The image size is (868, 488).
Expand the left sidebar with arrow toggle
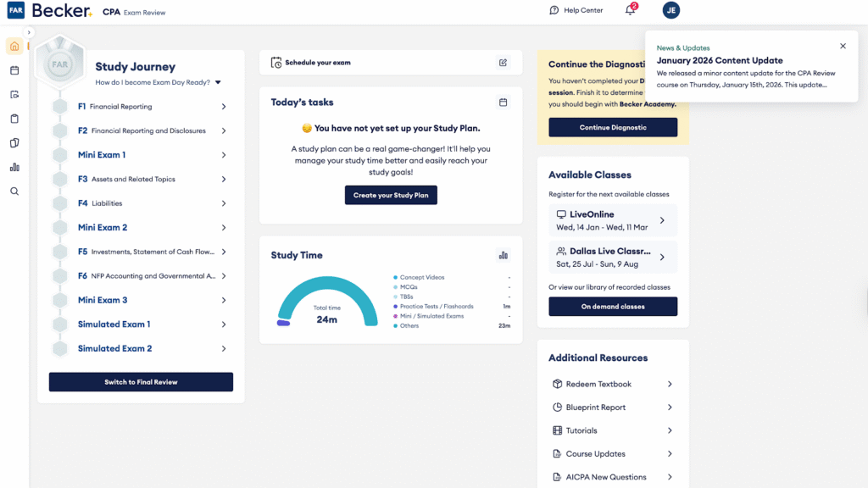(x=29, y=32)
